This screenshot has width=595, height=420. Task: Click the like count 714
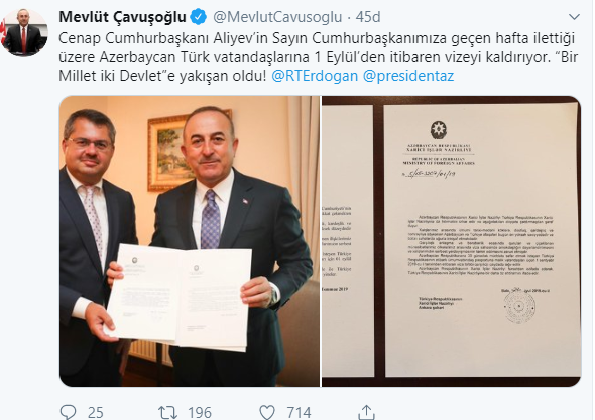299,412
